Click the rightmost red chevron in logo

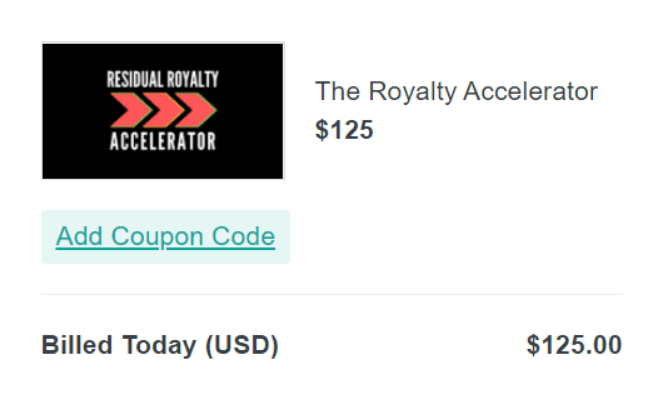(x=196, y=110)
